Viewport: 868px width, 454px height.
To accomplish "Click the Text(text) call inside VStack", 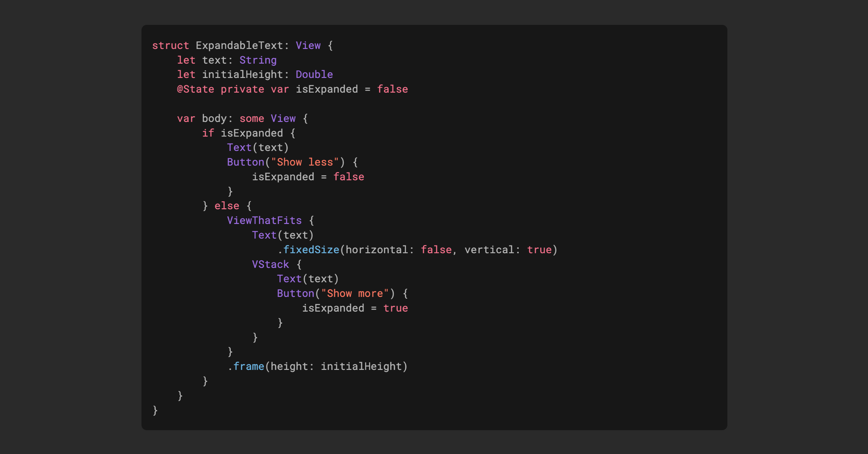I will (x=307, y=279).
